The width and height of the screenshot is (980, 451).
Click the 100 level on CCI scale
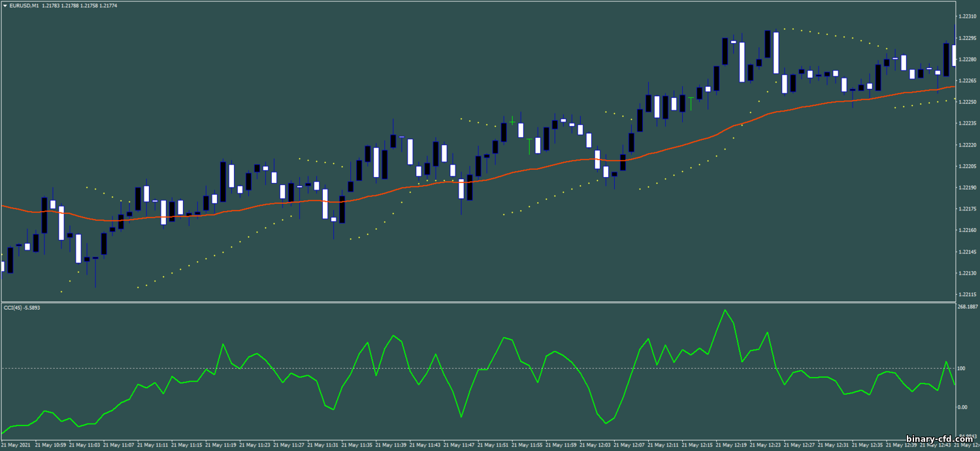961,369
